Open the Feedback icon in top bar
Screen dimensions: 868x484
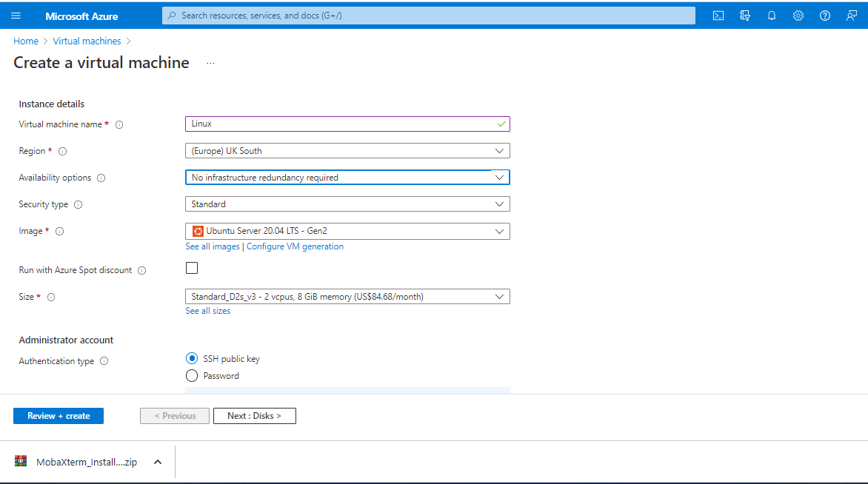click(852, 16)
